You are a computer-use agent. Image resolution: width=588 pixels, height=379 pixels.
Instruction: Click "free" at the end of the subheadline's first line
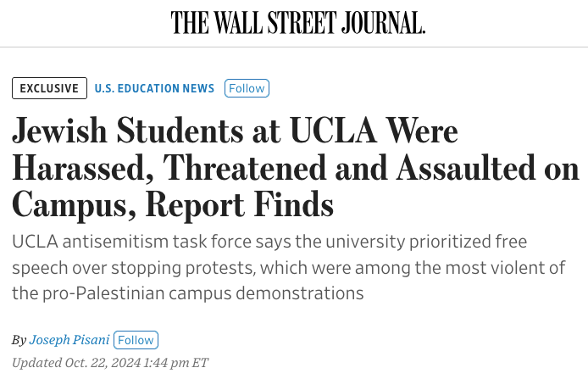(x=511, y=242)
